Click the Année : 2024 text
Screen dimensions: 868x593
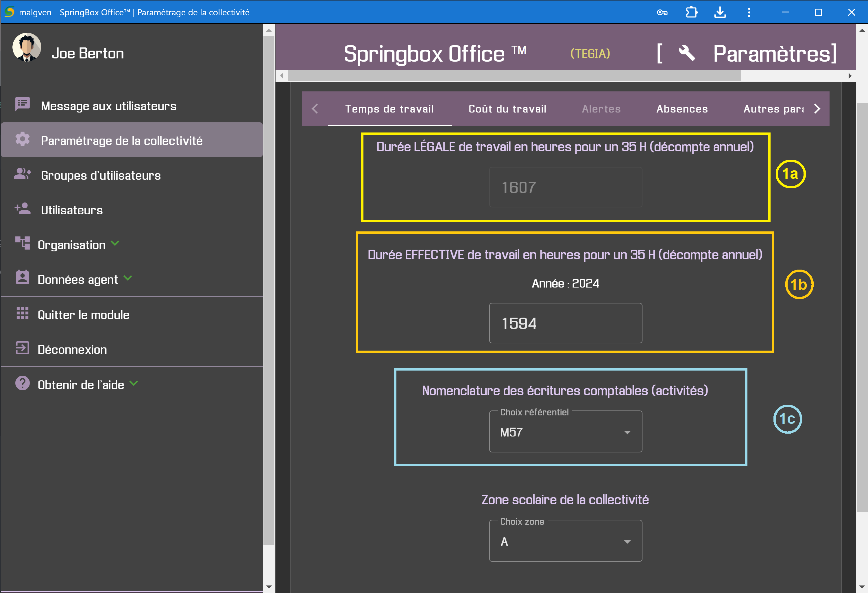coord(565,283)
